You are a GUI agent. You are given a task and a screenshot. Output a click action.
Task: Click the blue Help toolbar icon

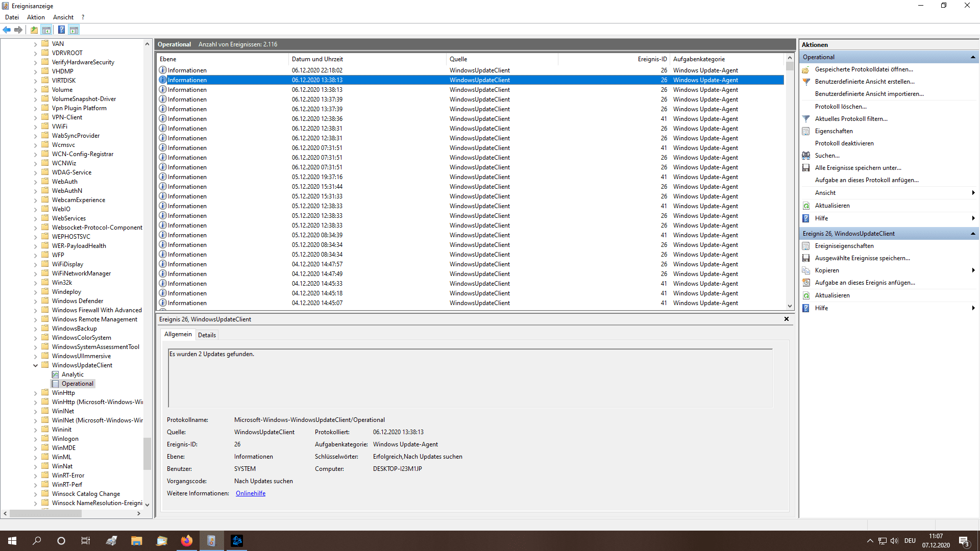pos(61,30)
